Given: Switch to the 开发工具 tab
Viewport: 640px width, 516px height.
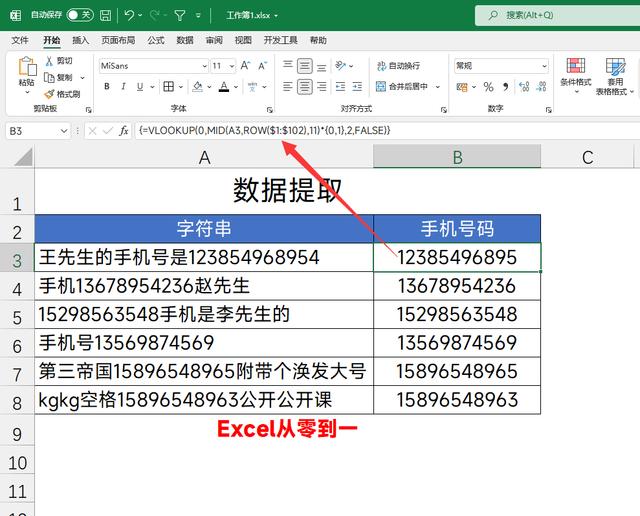Looking at the screenshot, I should [280, 40].
